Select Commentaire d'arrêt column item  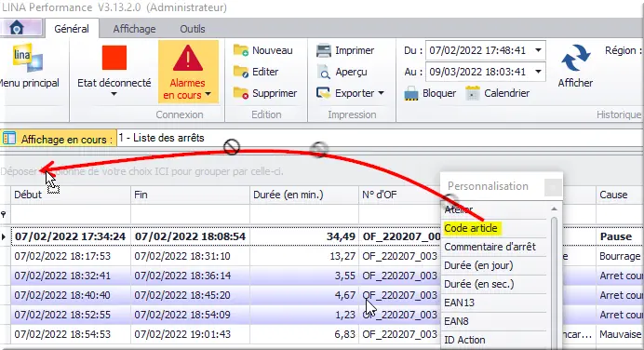494,247
